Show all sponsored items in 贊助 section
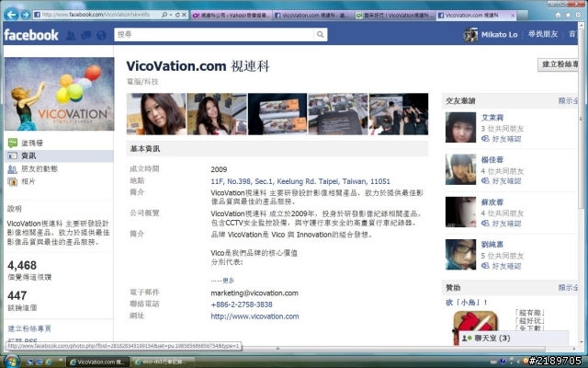 click(568, 288)
